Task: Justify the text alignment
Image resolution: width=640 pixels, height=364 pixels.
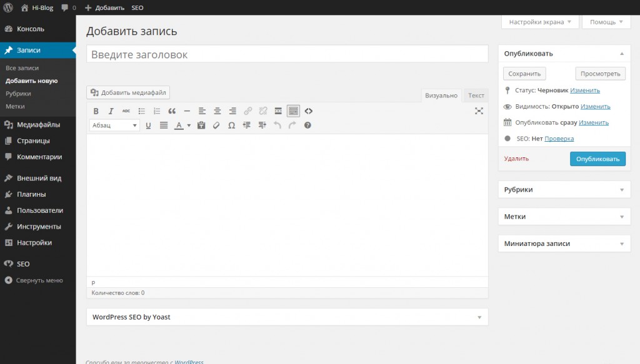Action: tap(164, 125)
